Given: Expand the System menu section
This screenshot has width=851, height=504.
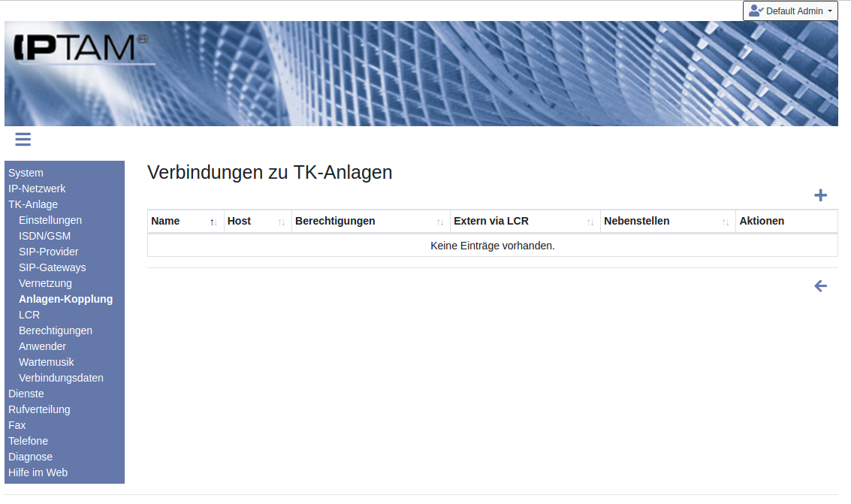Looking at the screenshot, I should point(26,173).
